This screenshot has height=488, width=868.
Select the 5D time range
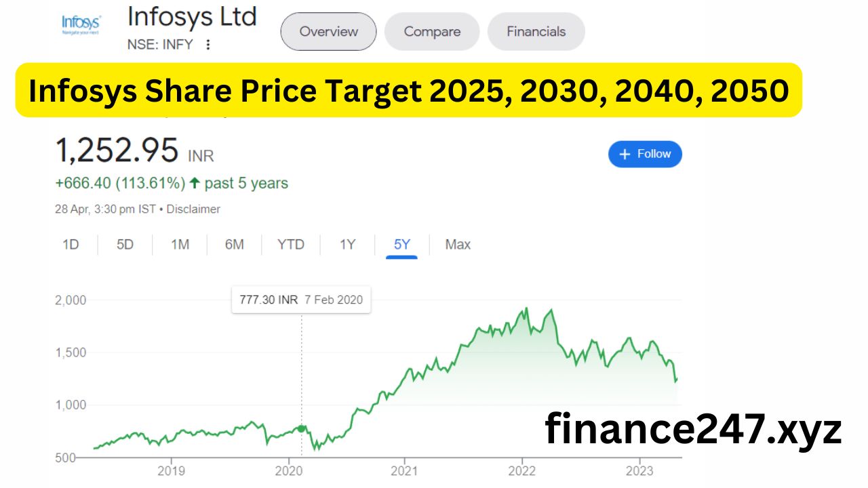pos(125,245)
